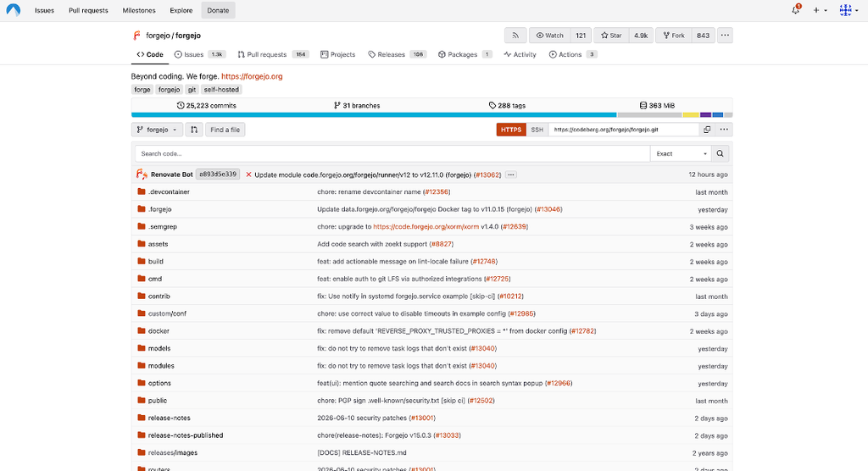Switch to the Projects tab
This screenshot has height=471, width=868.
[x=337, y=54]
